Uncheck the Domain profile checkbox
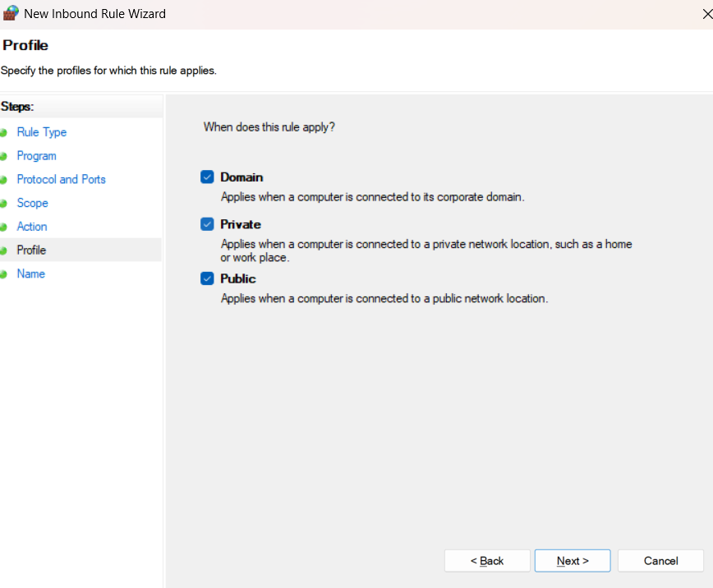Image resolution: width=713 pixels, height=588 pixels. coord(207,177)
